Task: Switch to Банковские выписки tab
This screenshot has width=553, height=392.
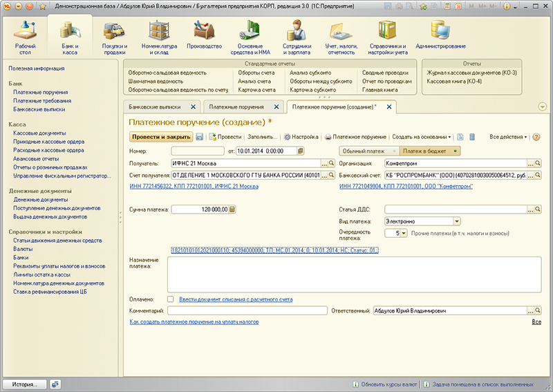Action: [154, 106]
